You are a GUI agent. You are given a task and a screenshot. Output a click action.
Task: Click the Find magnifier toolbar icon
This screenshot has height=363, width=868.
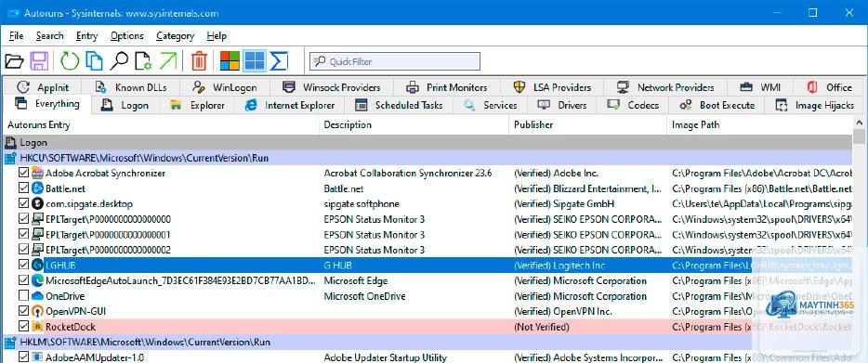point(118,61)
